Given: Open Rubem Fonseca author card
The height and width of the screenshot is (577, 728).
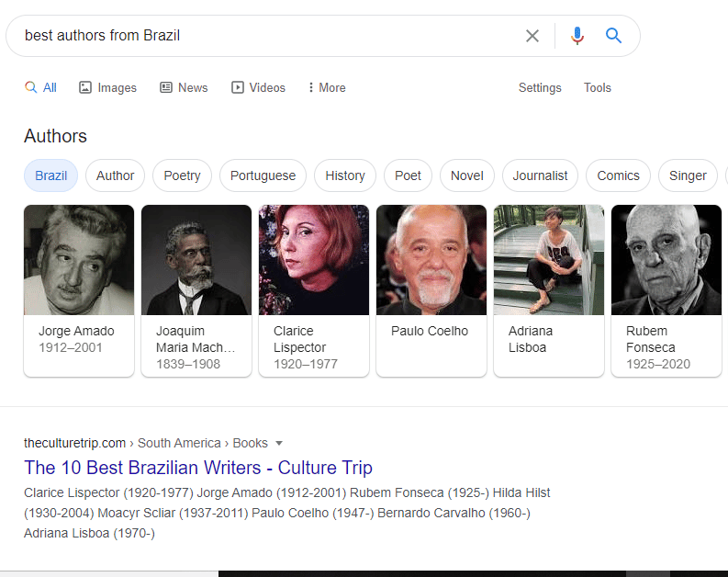Looking at the screenshot, I should [x=666, y=291].
